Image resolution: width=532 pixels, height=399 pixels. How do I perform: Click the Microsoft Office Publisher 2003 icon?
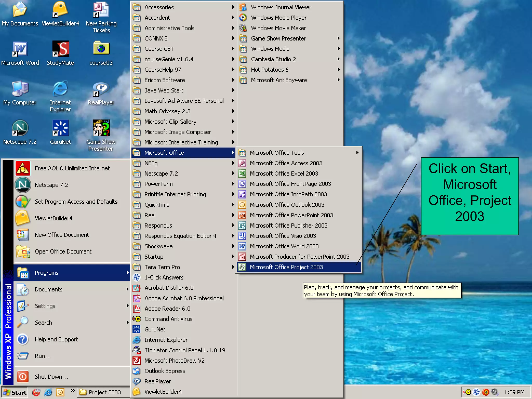242,225
